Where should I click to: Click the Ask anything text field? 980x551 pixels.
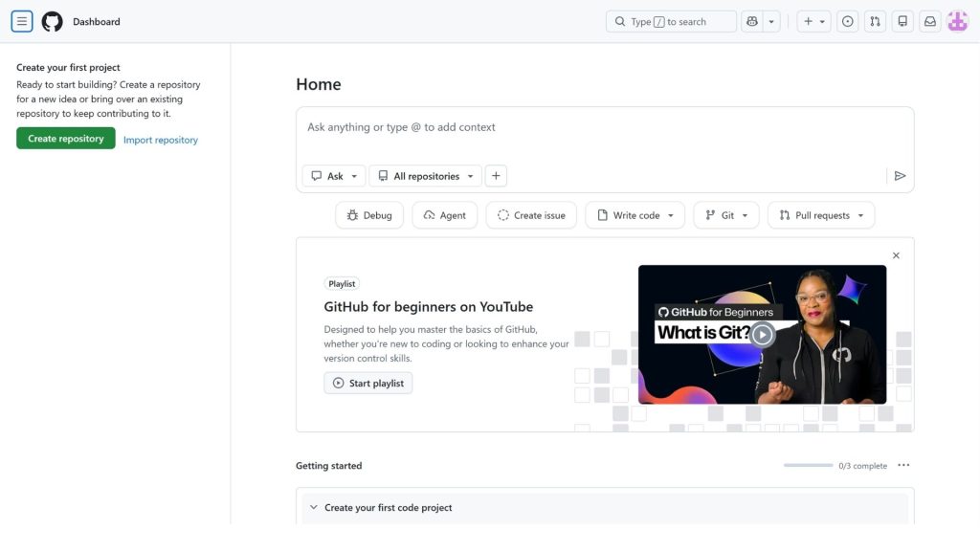click(x=605, y=127)
